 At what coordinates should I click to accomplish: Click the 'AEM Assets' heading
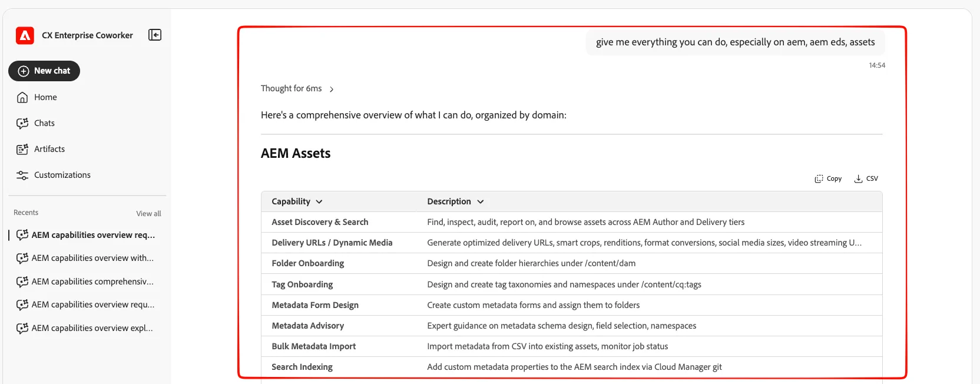[296, 153]
